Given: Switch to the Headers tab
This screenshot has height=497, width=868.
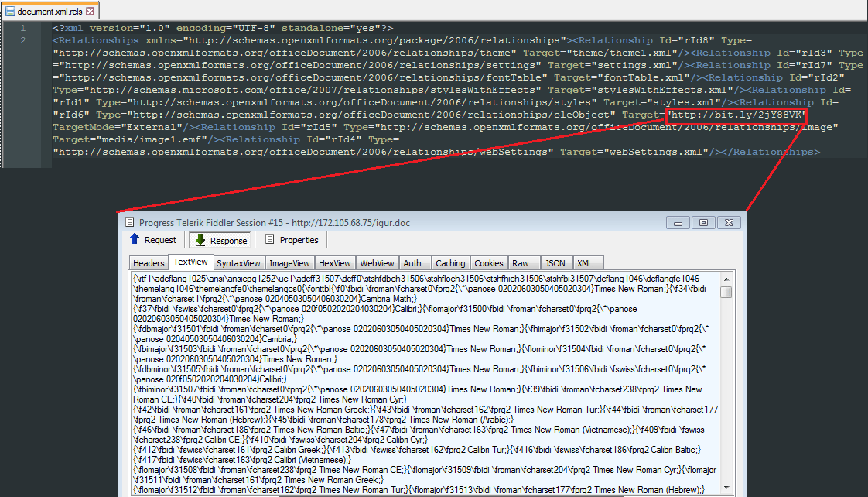Looking at the screenshot, I should click(149, 263).
